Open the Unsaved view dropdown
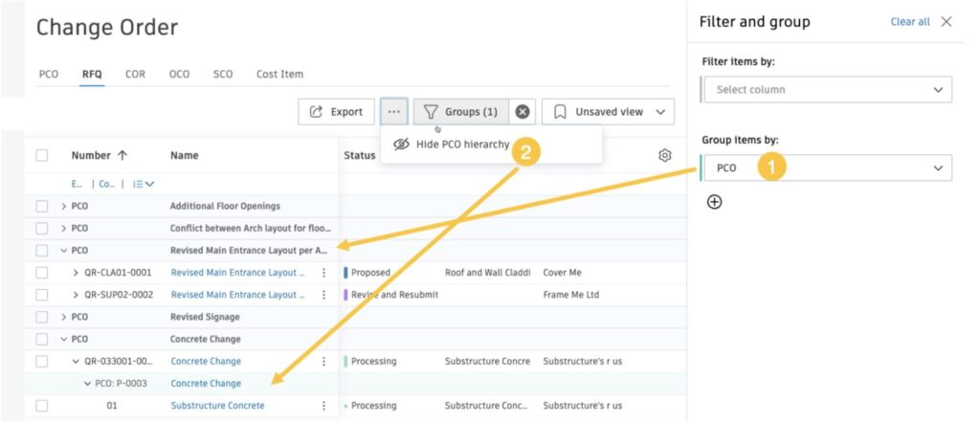 pyautogui.click(x=609, y=112)
